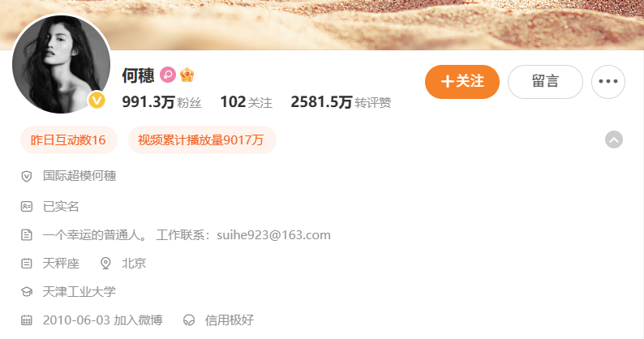Open the three-dots more options menu

pos(608,82)
